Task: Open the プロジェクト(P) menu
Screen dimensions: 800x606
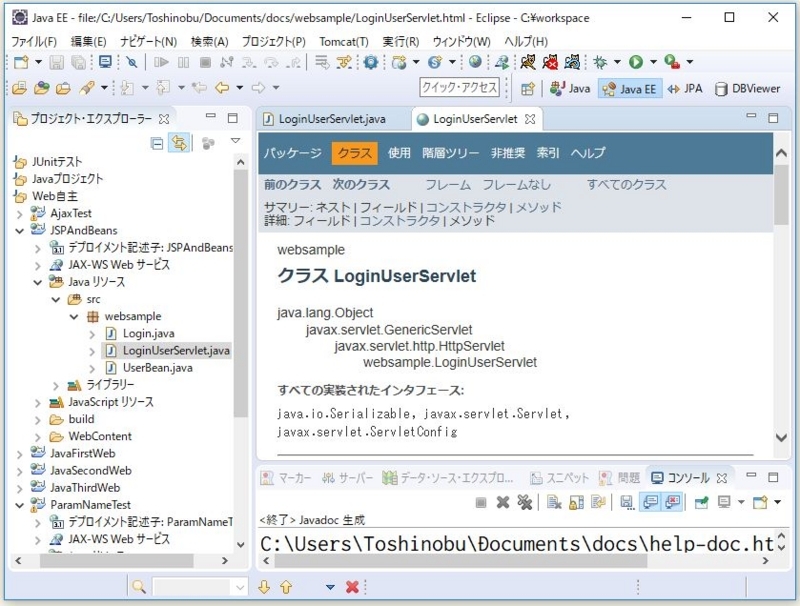Action: pyautogui.click(x=273, y=41)
